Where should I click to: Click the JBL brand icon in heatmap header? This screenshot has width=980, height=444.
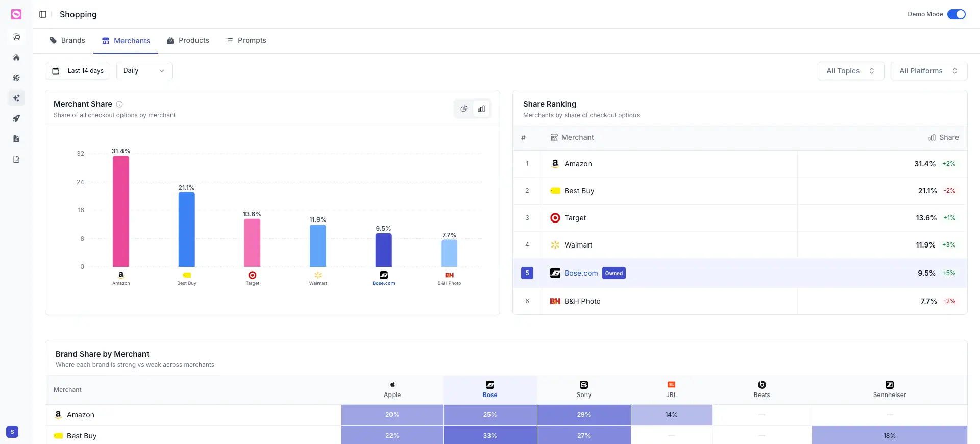click(671, 385)
